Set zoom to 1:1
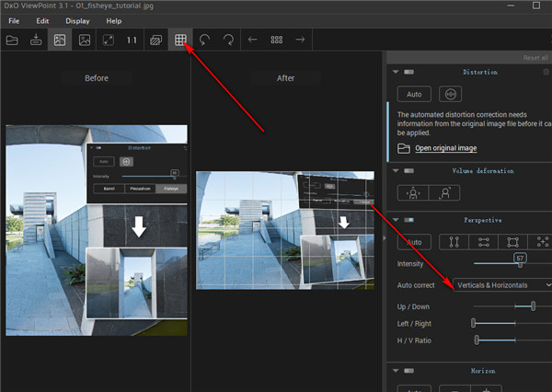Viewport: 552px width, 392px height. 132,40
